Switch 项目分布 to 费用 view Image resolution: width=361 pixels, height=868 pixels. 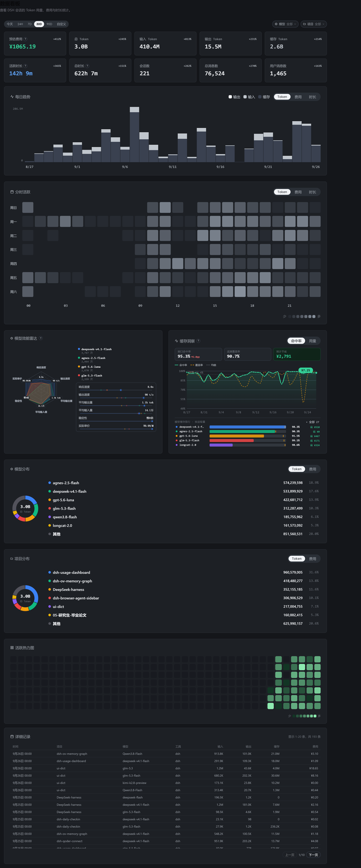312,559
